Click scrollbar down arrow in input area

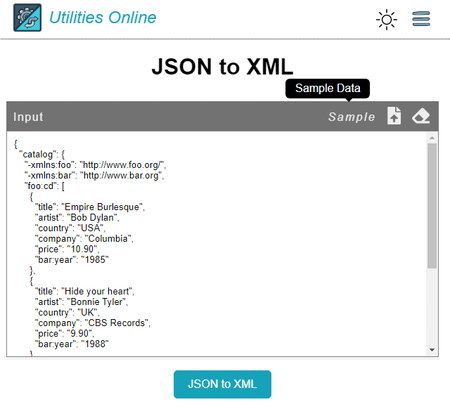[432, 350]
